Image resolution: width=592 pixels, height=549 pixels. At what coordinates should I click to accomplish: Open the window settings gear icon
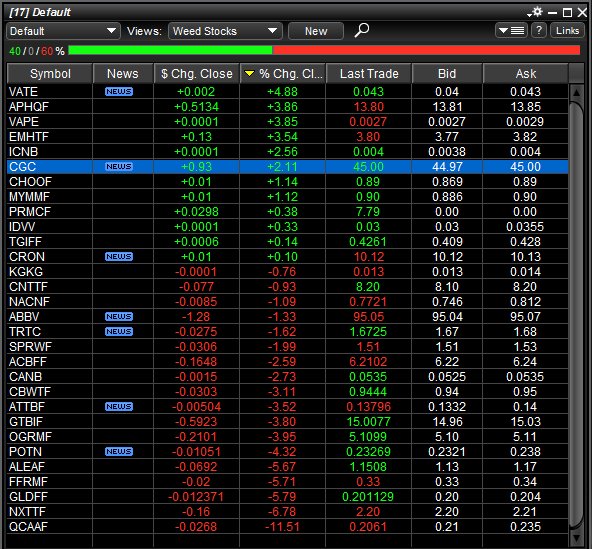(535, 12)
